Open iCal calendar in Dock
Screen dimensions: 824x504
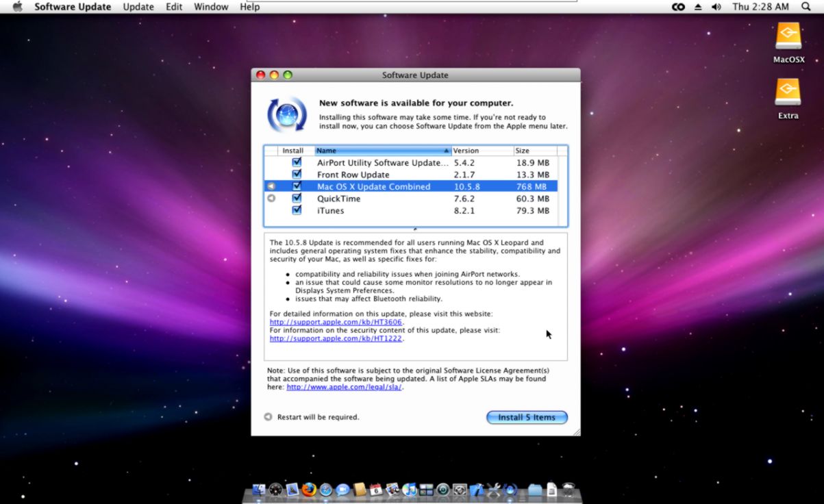[x=376, y=490]
